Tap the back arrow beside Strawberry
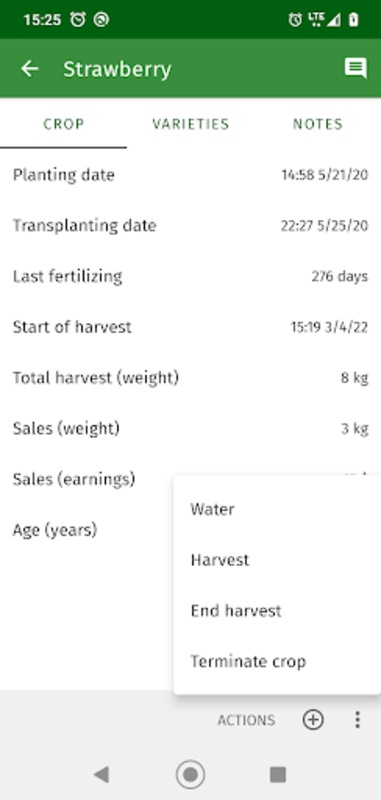Image resolution: width=381 pixels, height=800 pixels. click(30, 68)
